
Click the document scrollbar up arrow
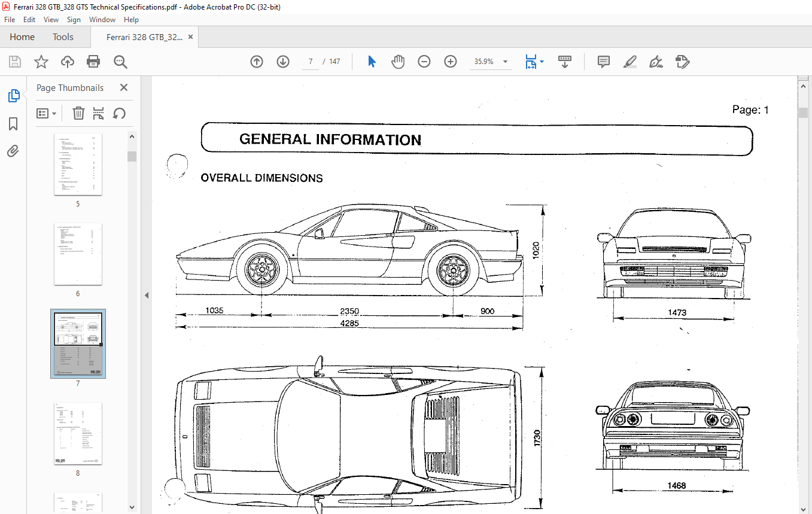click(804, 87)
